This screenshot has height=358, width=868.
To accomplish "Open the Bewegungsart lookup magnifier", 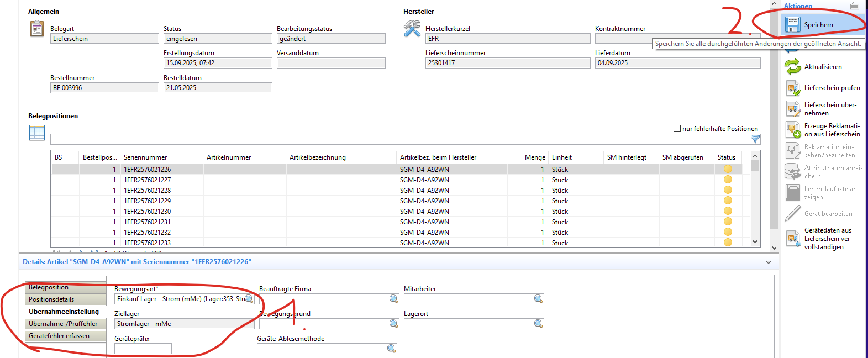I will [x=249, y=299].
